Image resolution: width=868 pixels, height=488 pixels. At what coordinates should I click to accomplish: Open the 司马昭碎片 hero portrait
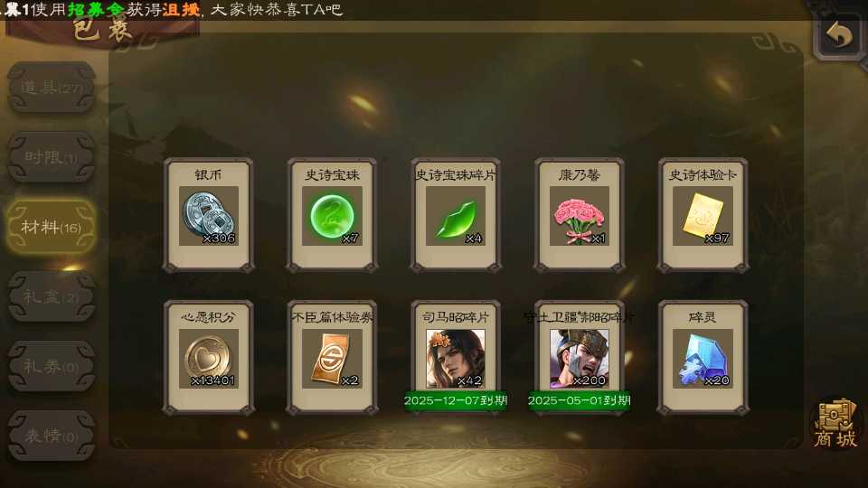coord(456,359)
